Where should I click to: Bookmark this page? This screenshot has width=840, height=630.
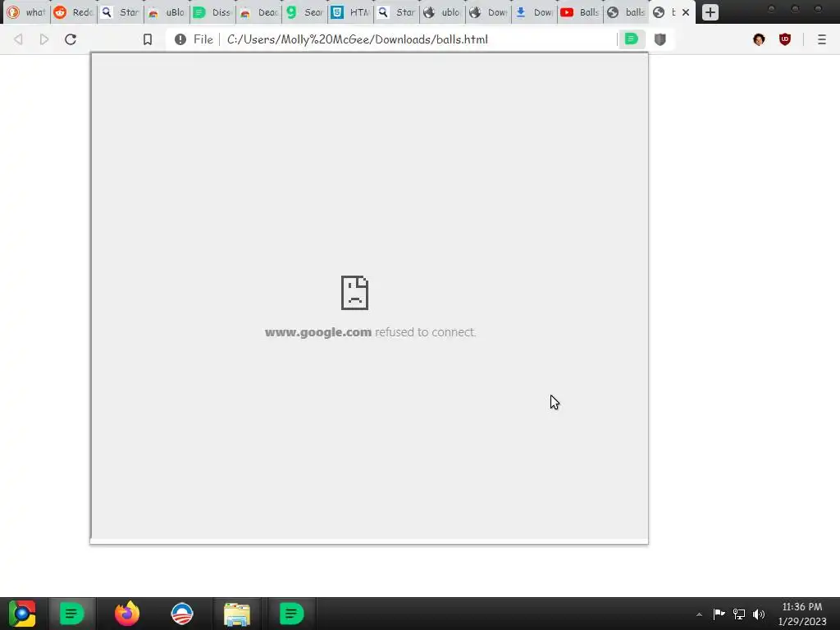coord(148,39)
